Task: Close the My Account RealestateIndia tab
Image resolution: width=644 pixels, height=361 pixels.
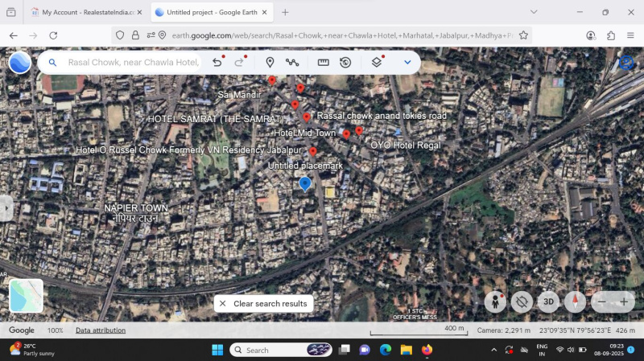Action: pyautogui.click(x=139, y=12)
